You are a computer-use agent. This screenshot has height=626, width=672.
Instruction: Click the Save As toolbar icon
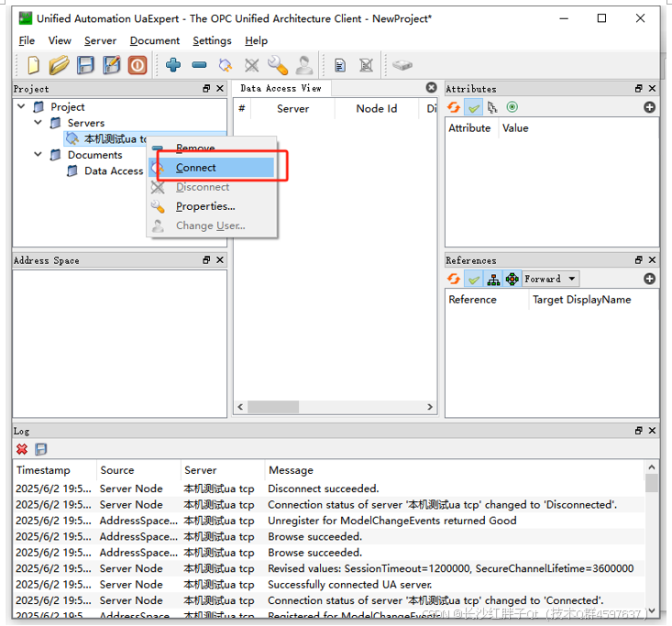click(112, 66)
